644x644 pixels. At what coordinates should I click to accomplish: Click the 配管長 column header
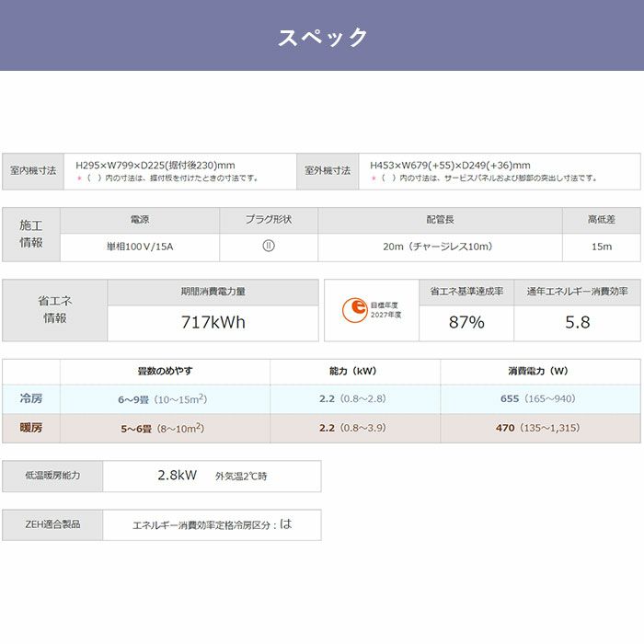440,220
